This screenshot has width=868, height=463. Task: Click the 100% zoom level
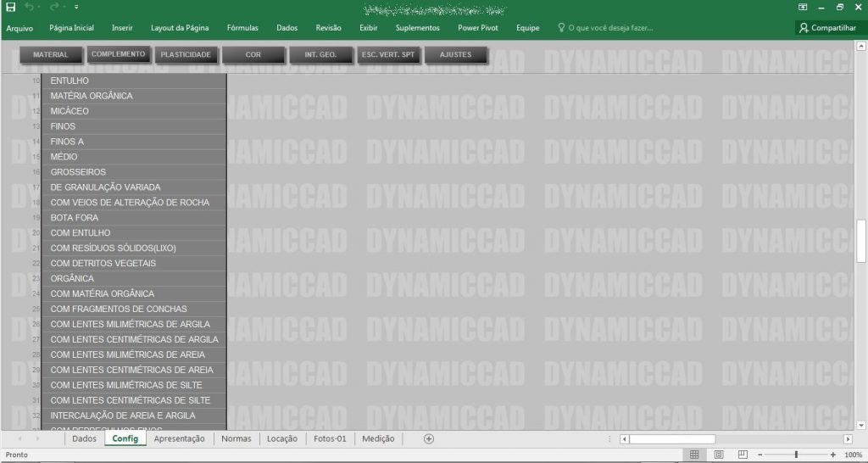(x=853, y=455)
